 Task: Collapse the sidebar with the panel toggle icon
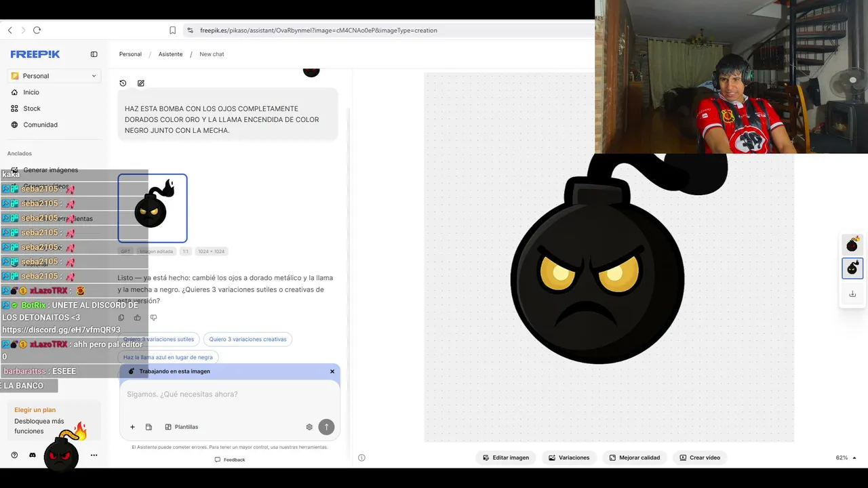94,54
